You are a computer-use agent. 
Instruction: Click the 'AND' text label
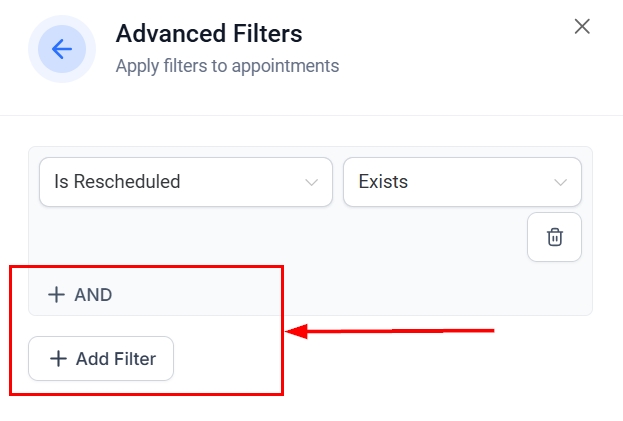[x=94, y=295]
